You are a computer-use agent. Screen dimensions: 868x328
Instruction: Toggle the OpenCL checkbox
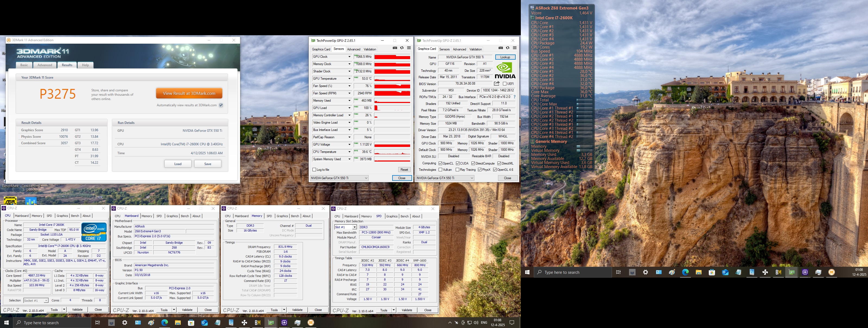click(x=441, y=163)
